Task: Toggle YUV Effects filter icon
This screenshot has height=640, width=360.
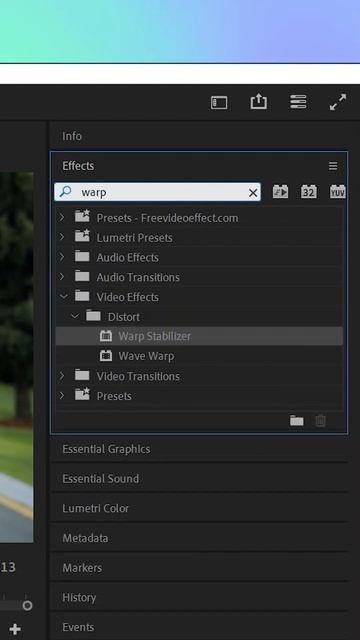Action: [x=338, y=192]
